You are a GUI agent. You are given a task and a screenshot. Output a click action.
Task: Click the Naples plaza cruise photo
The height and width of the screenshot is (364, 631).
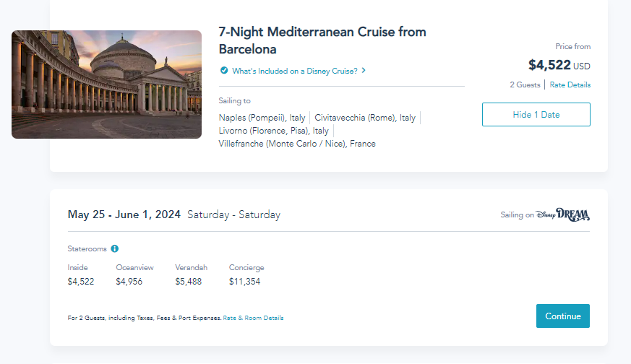[106, 84]
